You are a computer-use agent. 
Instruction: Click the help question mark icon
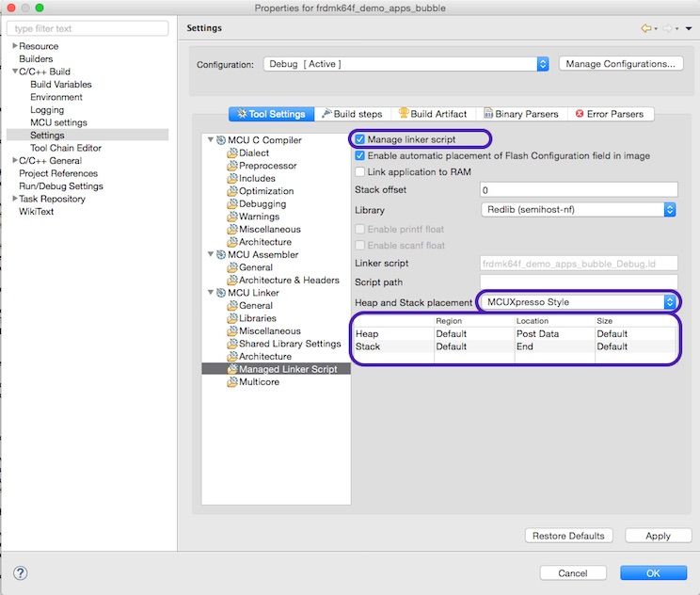tap(21, 573)
